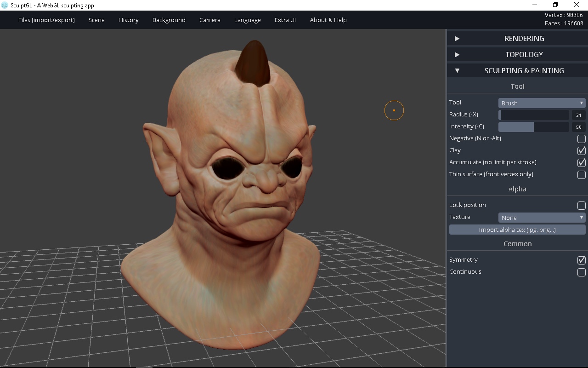
Task: Open the Files (import/export) menu
Action: [x=46, y=20]
